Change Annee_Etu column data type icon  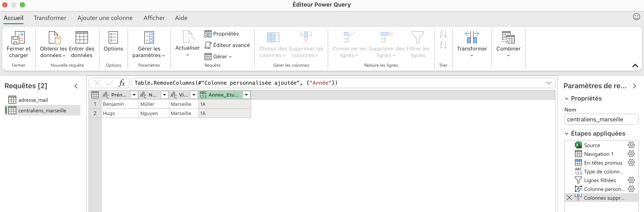tap(203, 95)
